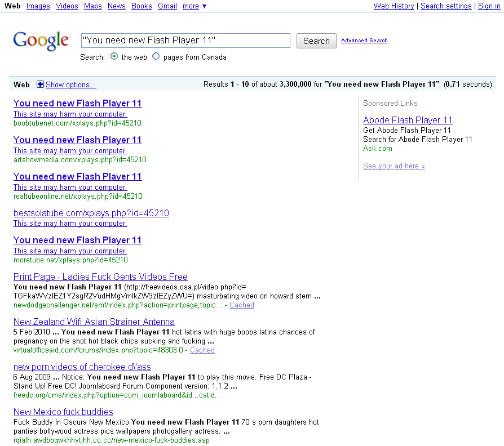Open the result title above moretube.net URL

77,240
